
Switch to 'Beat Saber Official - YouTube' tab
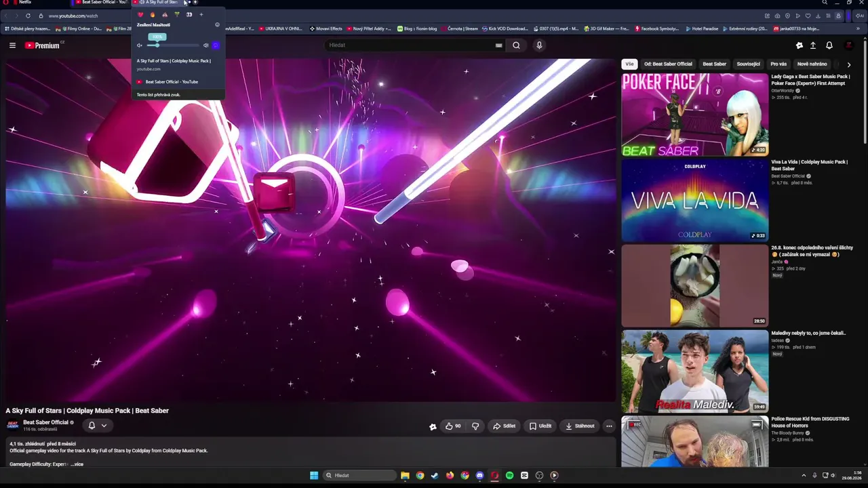click(102, 3)
